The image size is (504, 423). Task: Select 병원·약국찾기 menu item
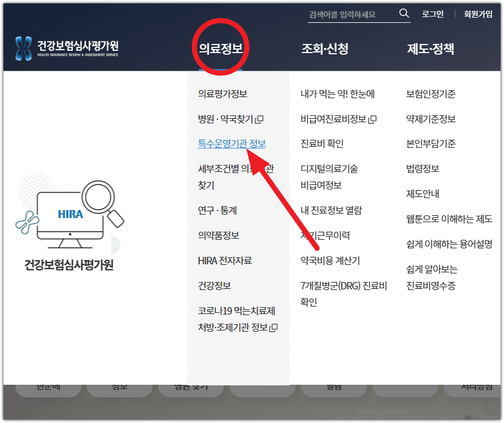pos(226,119)
